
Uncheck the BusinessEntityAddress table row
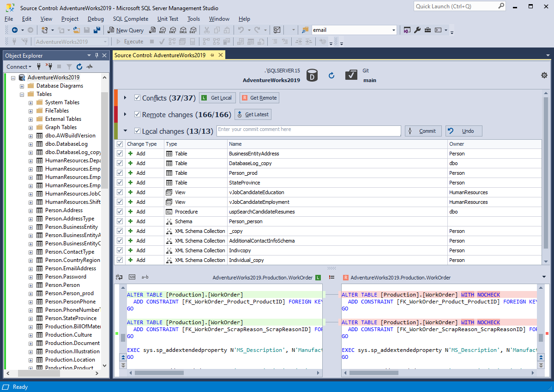click(120, 153)
